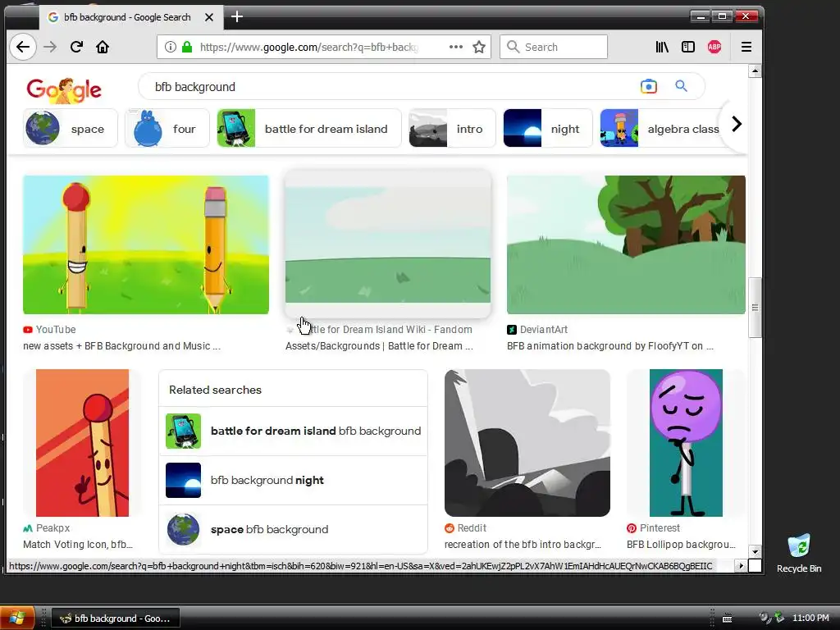This screenshot has width=840, height=630.
Task: Filter images by the space chip
Action: point(71,129)
